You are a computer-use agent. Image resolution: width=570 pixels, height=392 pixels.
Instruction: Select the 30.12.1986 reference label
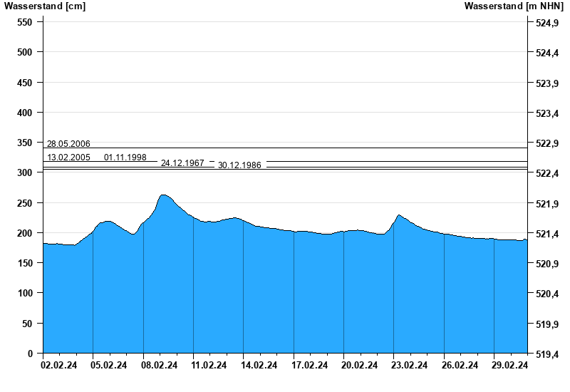pos(239,165)
